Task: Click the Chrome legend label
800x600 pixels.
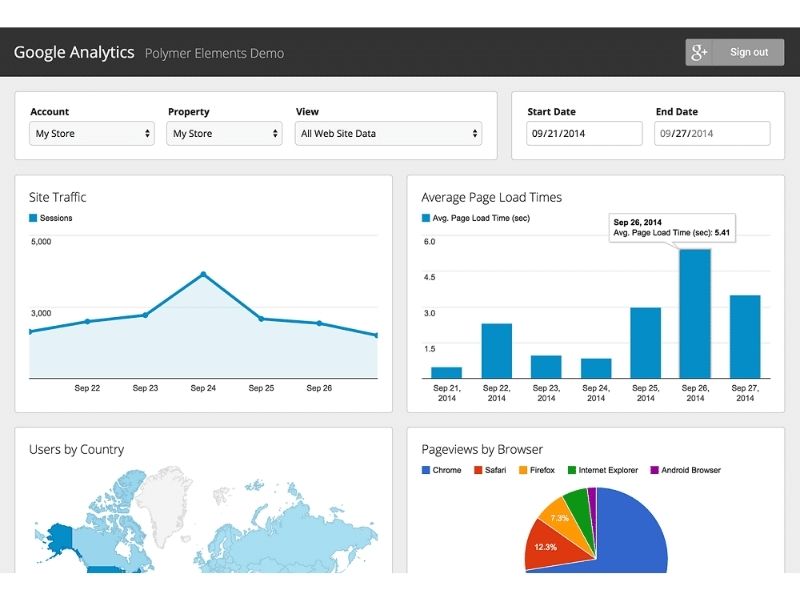Action: pyautogui.click(x=447, y=470)
